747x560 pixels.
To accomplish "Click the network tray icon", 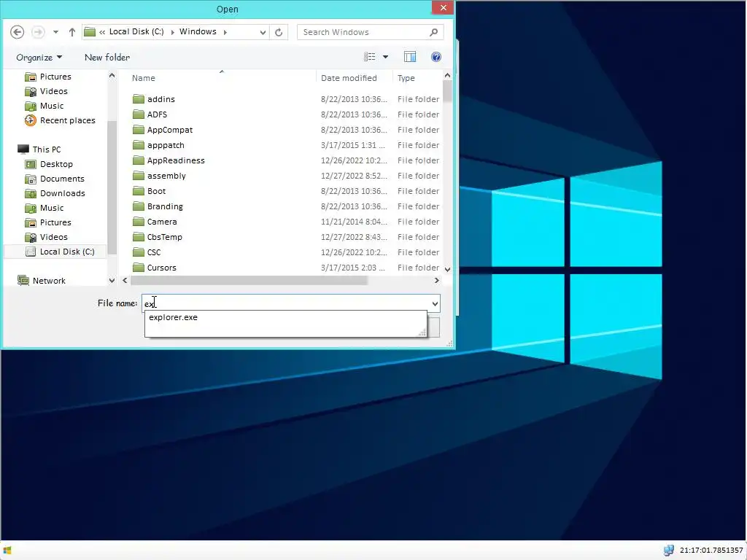I will (668, 551).
